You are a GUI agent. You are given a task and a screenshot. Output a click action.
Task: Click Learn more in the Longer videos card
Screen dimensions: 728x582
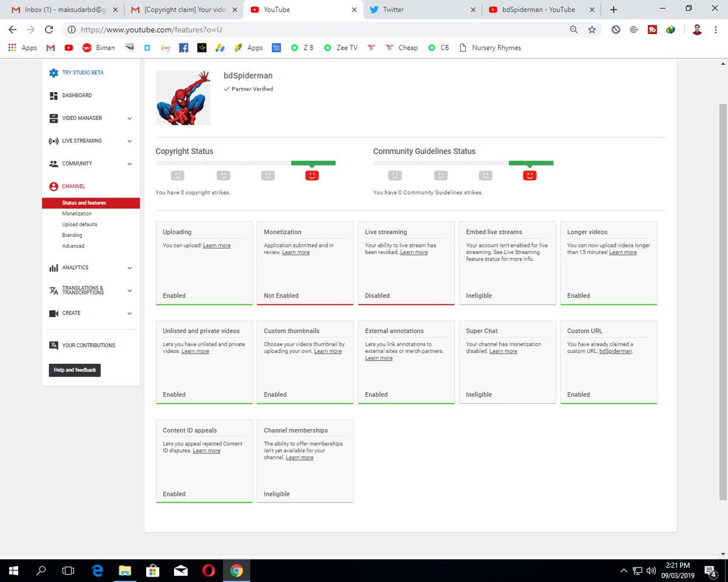(623, 252)
